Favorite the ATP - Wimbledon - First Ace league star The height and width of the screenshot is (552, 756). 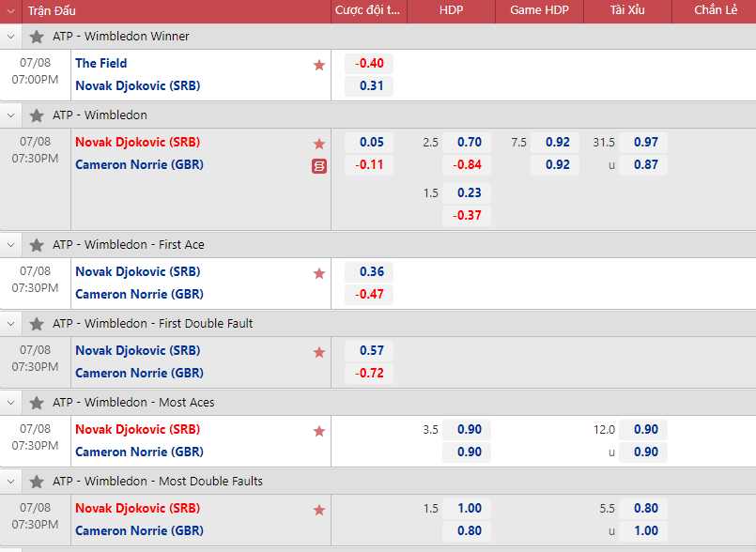pos(37,245)
